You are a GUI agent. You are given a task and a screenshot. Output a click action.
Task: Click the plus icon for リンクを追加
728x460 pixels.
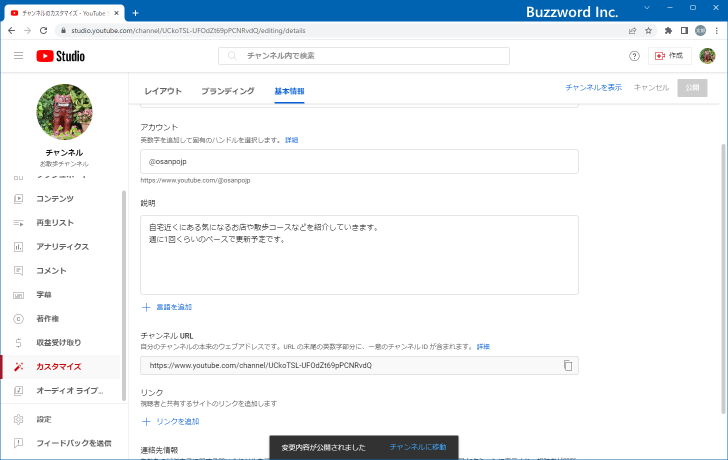pyautogui.click(x=146, y=421)
